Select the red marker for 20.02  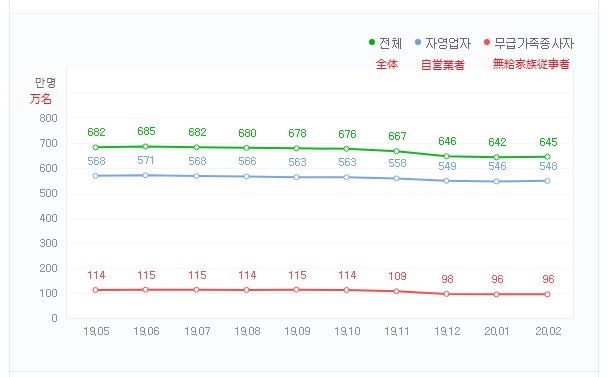(547, 294)
